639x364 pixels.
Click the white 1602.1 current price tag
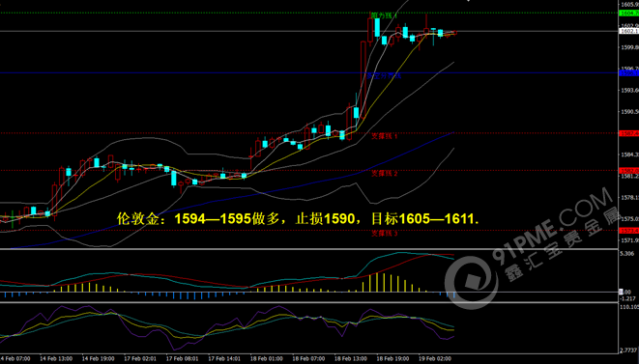(628, 31)
